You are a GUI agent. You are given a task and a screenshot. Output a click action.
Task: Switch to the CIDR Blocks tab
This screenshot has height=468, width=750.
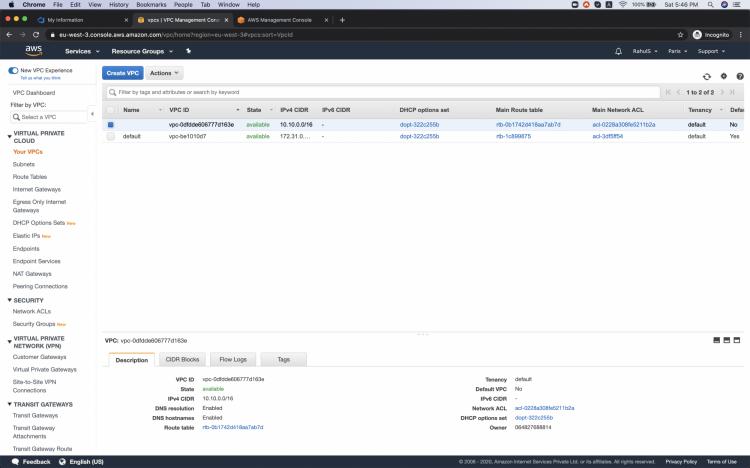(x=182, y=359)
